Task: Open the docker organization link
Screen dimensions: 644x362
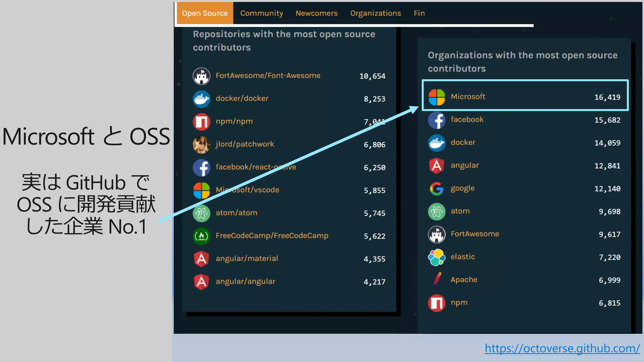Action: tap(463, 142)
